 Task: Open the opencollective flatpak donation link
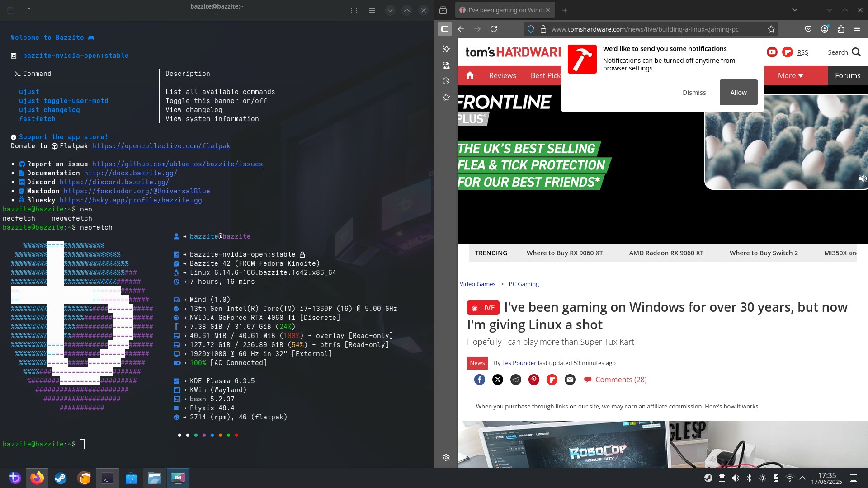point(161,146)
